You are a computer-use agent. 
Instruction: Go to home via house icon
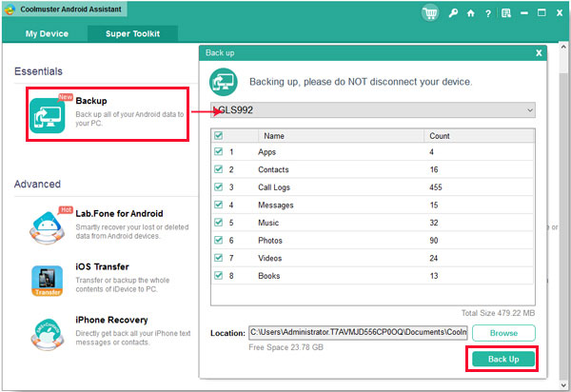[471, 13]
